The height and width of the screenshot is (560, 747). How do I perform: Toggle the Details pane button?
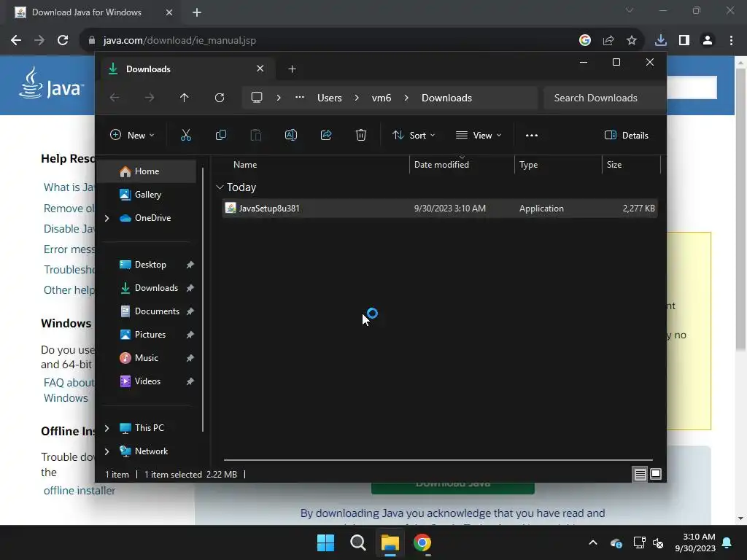pos(627,135)
